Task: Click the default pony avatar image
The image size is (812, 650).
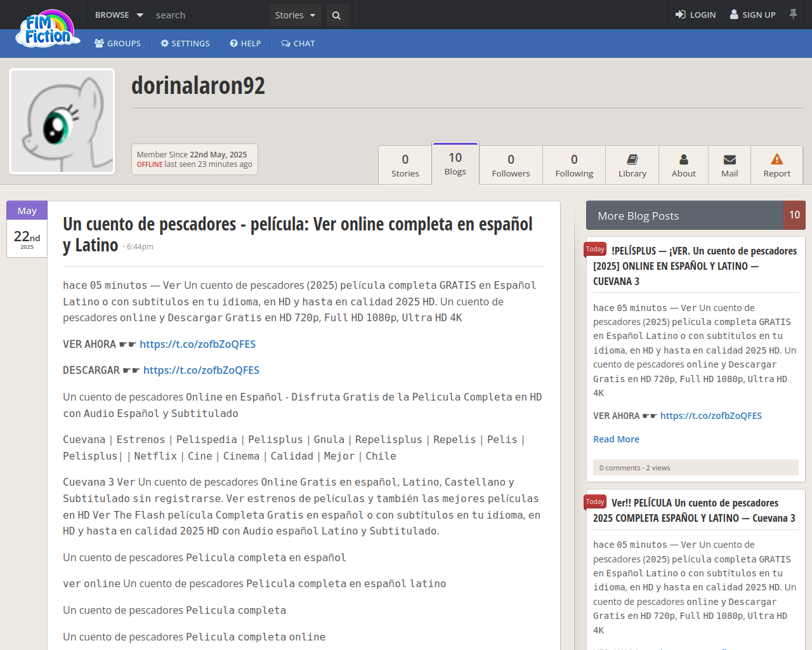Action: coord(62,121)
